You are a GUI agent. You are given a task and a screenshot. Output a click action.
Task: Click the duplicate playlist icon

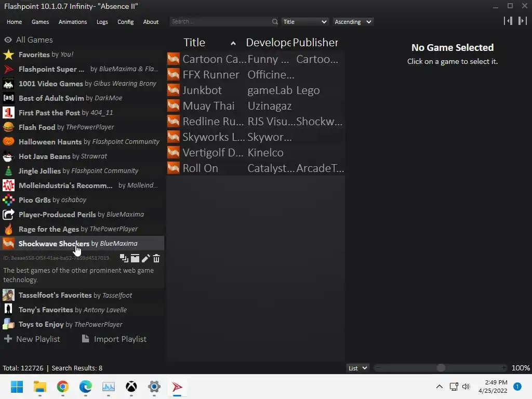click(124, 258)
